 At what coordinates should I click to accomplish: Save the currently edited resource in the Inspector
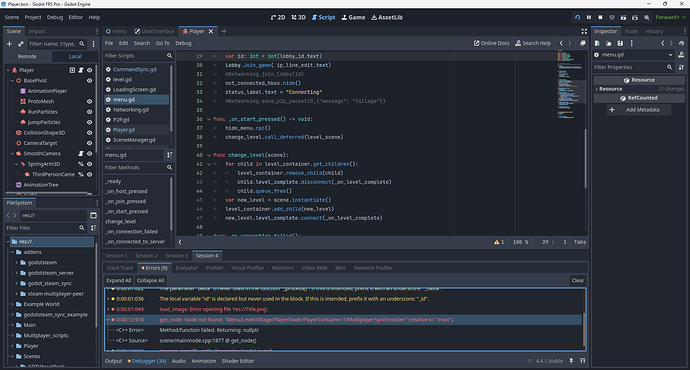620,43
